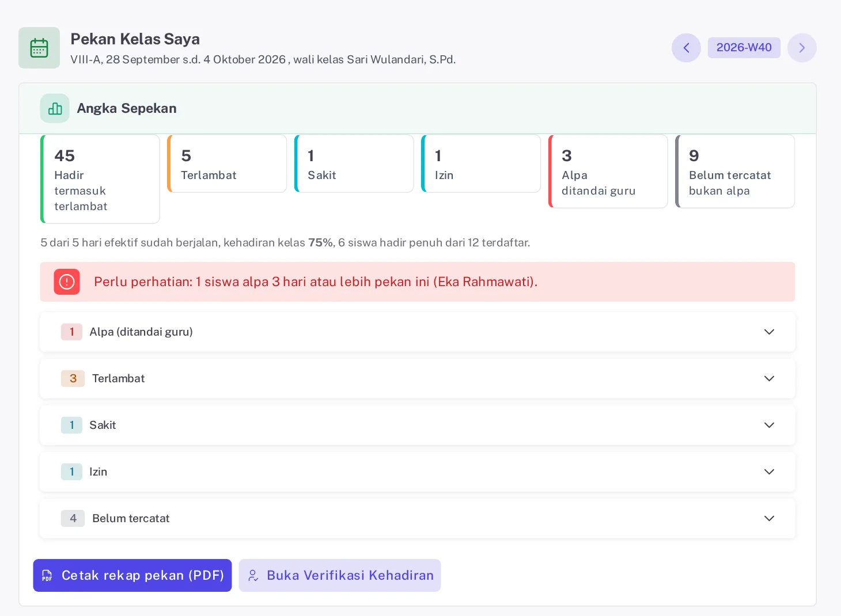Open the 5 Terlambat stat card

[x=227, y=163]
